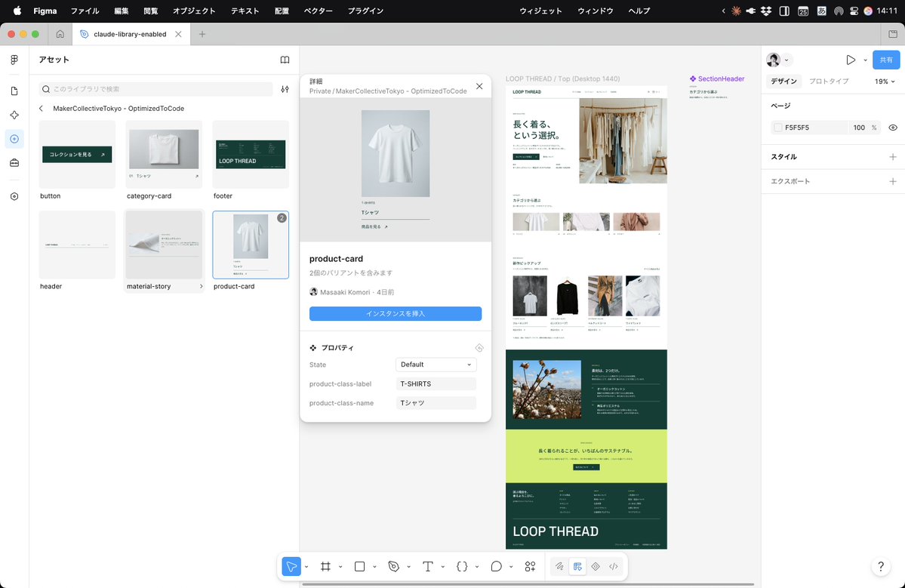Open macOS Control Center icon

point(854,11)
